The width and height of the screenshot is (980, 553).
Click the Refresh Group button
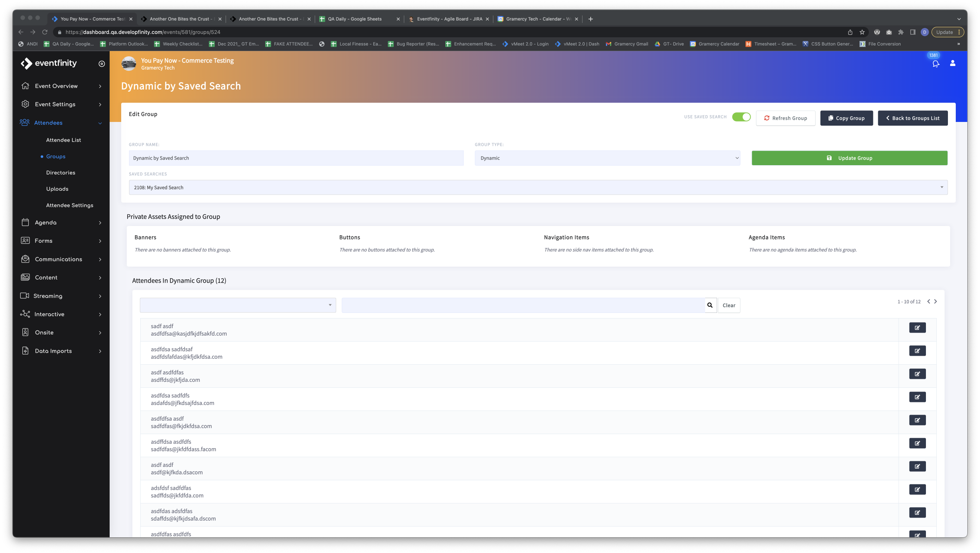(785, 118)
